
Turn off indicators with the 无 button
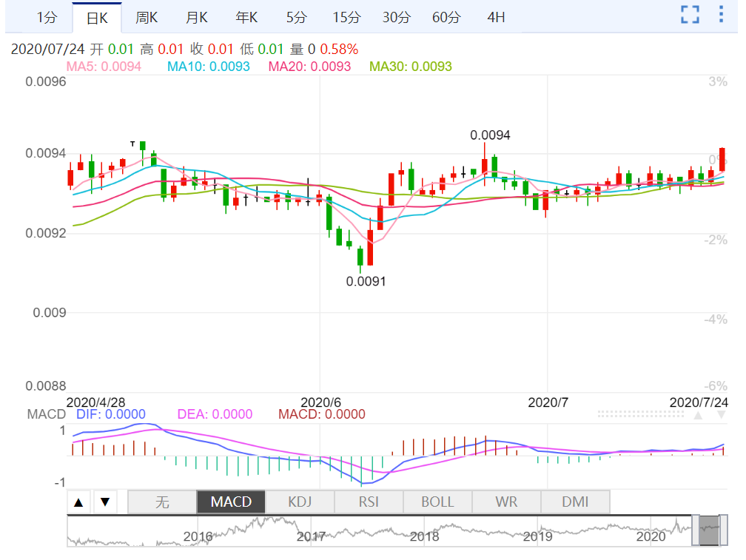(x=162, y=502)
